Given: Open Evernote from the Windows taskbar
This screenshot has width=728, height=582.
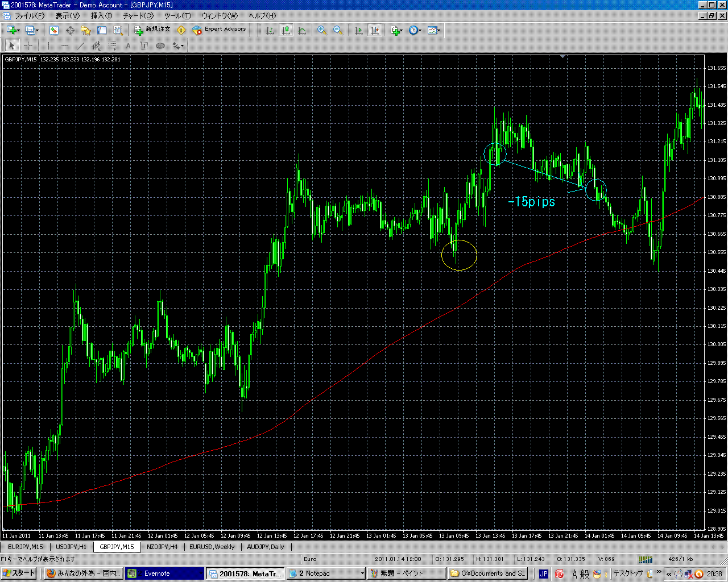Looking at the screenshot, I should [164, 573].
